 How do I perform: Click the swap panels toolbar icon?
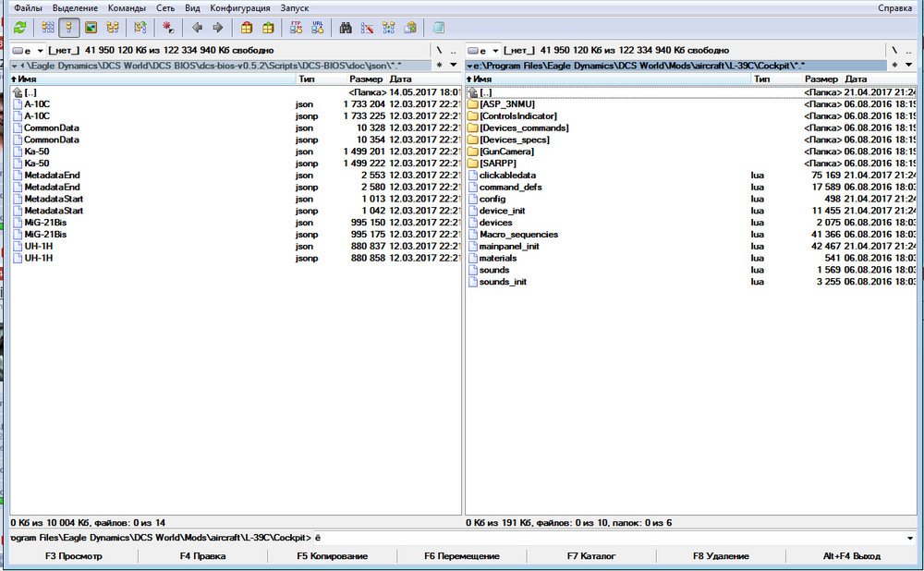[x=140, y=27]
